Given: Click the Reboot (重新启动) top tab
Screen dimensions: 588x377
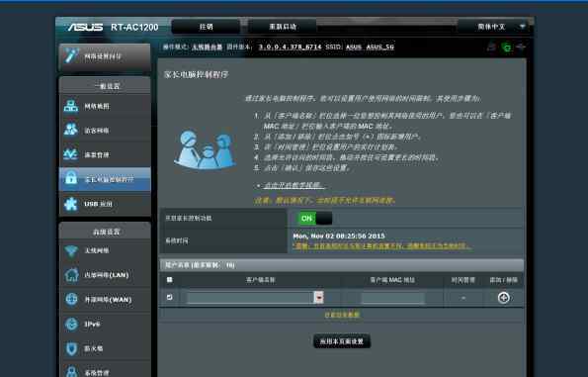Looking at the screenshot, I should tap(283, 27).
